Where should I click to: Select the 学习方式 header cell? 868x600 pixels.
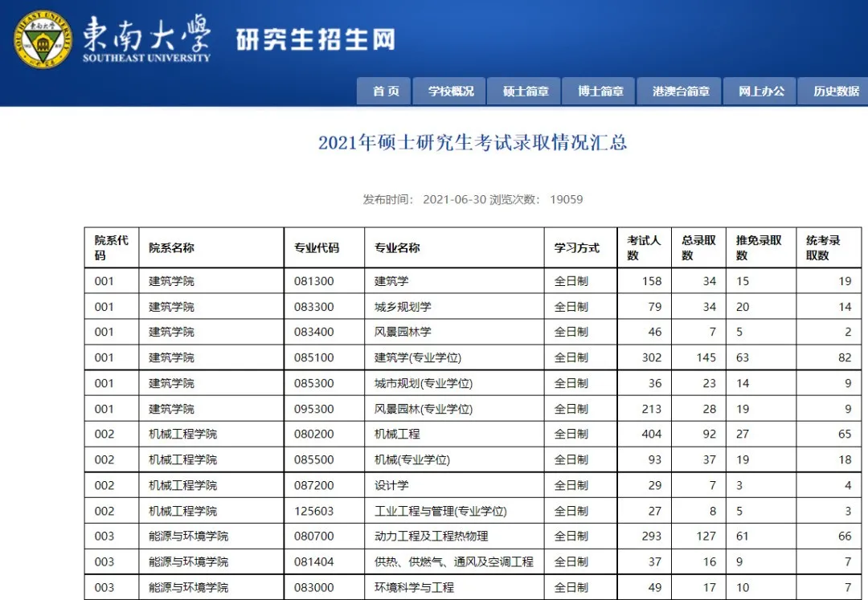coord(579,247)
